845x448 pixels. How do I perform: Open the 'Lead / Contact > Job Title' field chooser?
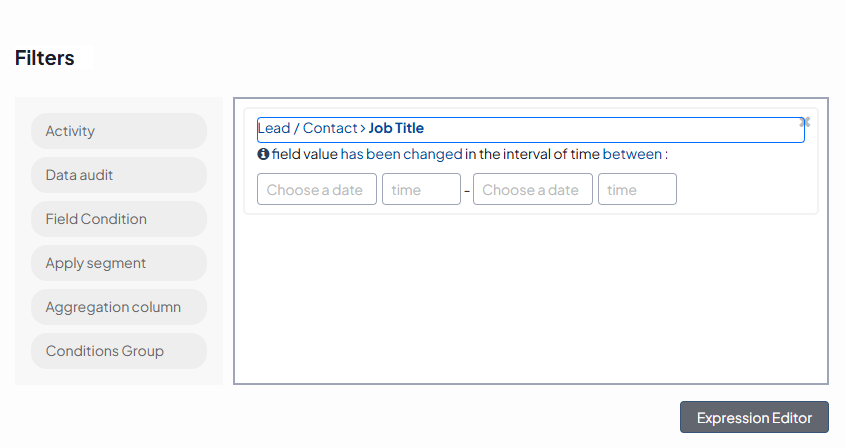[x=530, y=129]
